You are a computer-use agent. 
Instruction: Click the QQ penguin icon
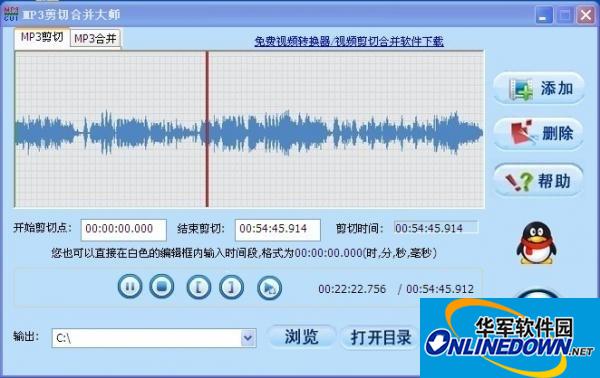536,244
